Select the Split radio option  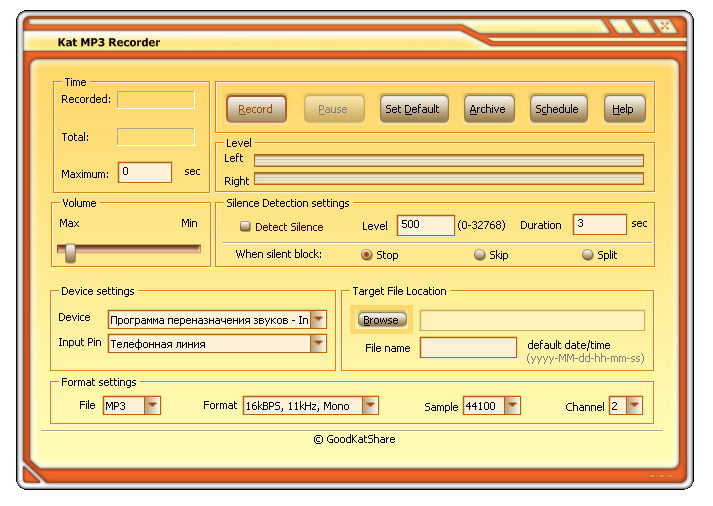point(587,255)
